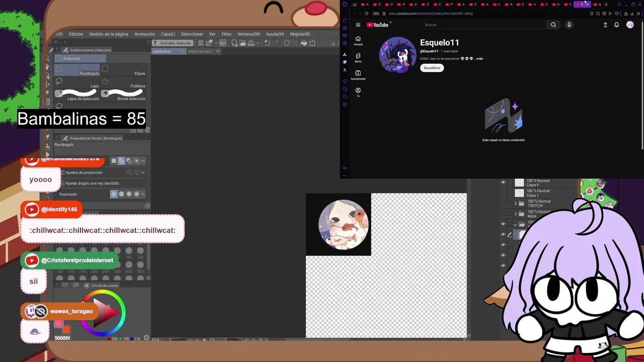644x362 pixels.
Task: Expand the TWITCH layer folder
Action: 516,204
